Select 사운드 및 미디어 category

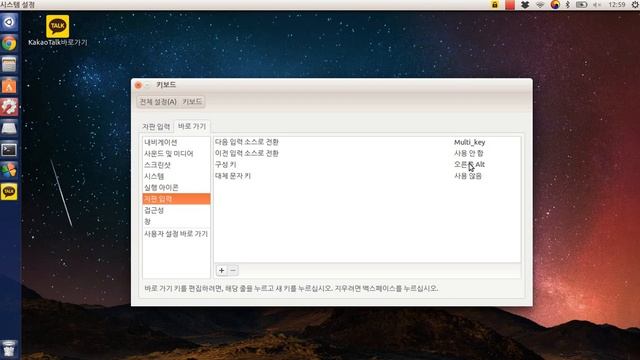[x=176, y=153]
